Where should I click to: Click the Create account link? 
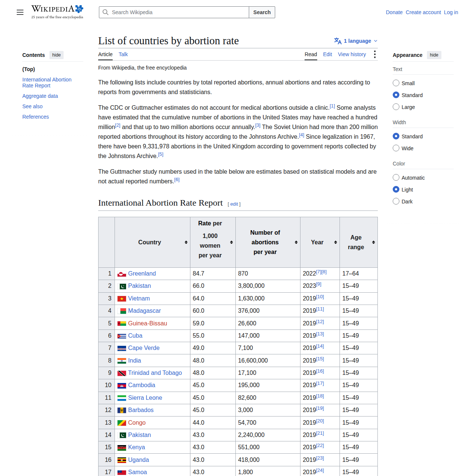[423, 12]
